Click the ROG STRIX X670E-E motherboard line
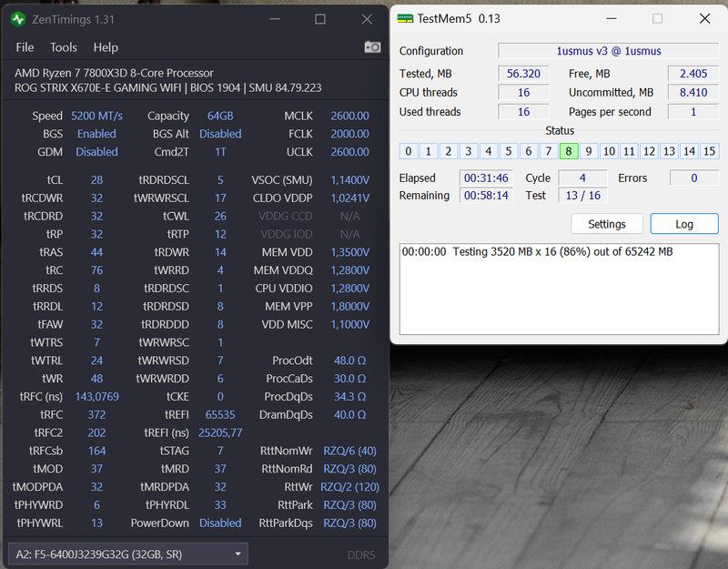Screen dimensions: 728x569 point(167,87)
